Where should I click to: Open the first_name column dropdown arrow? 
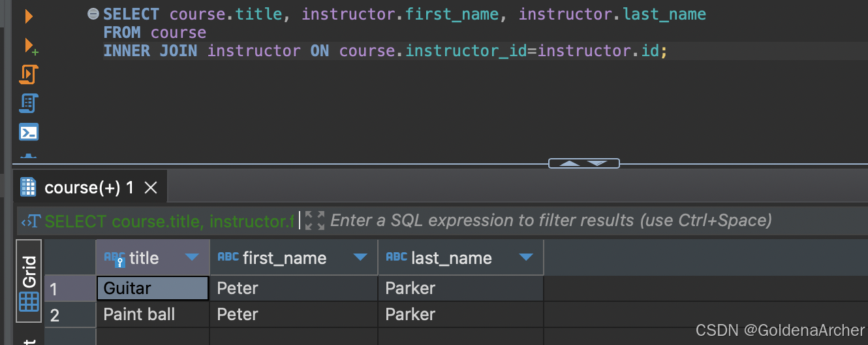(x=360, y=257)
